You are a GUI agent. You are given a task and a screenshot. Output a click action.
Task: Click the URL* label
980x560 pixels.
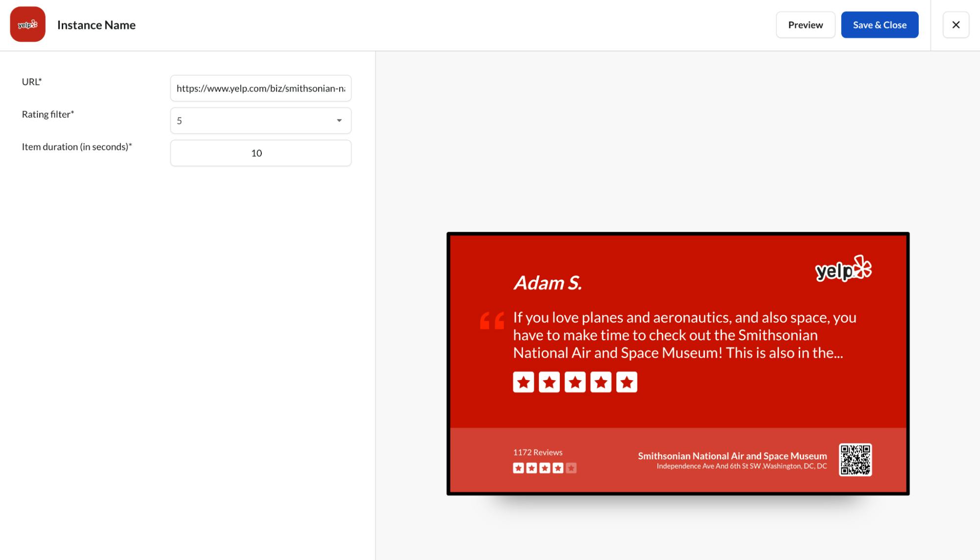click(32, 82)
